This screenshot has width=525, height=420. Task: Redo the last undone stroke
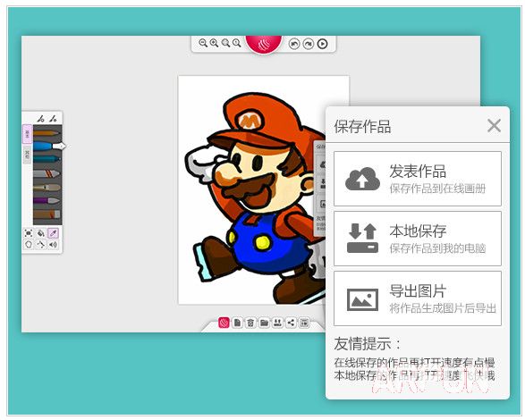click(308, 44)
